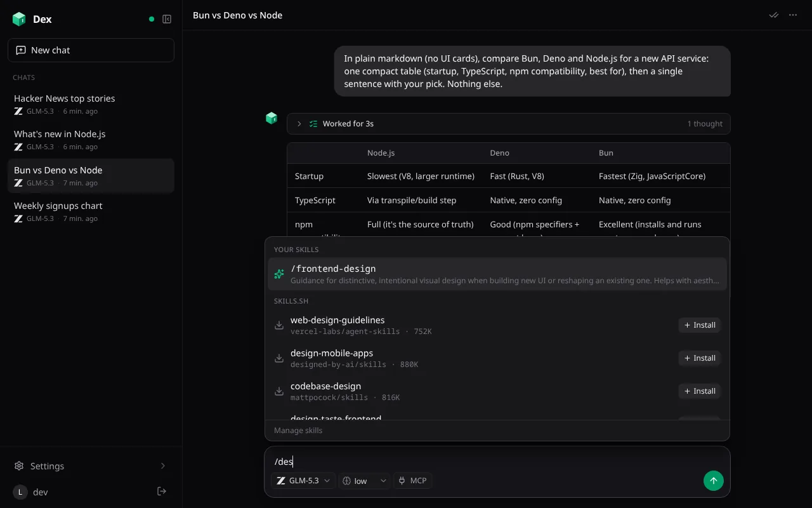Click the 'YOUR SKILLS' section heading
This screenshot has width=812, height=508.
(x=296, y=250)
